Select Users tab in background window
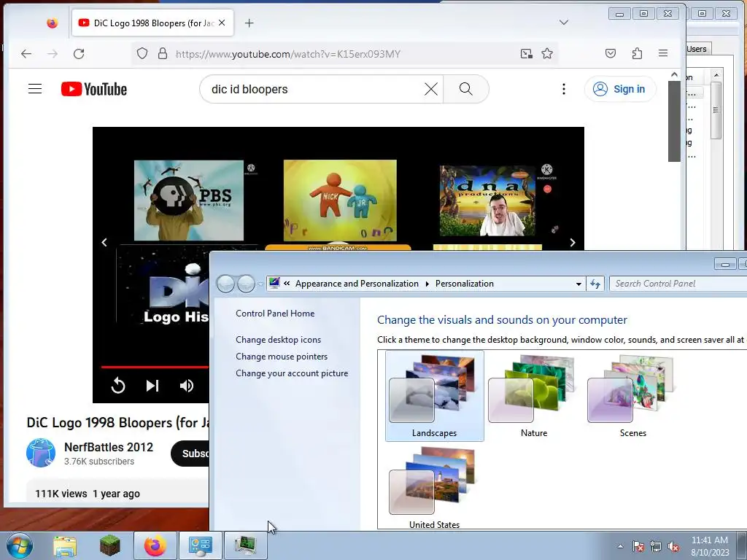 click(697, 49)
